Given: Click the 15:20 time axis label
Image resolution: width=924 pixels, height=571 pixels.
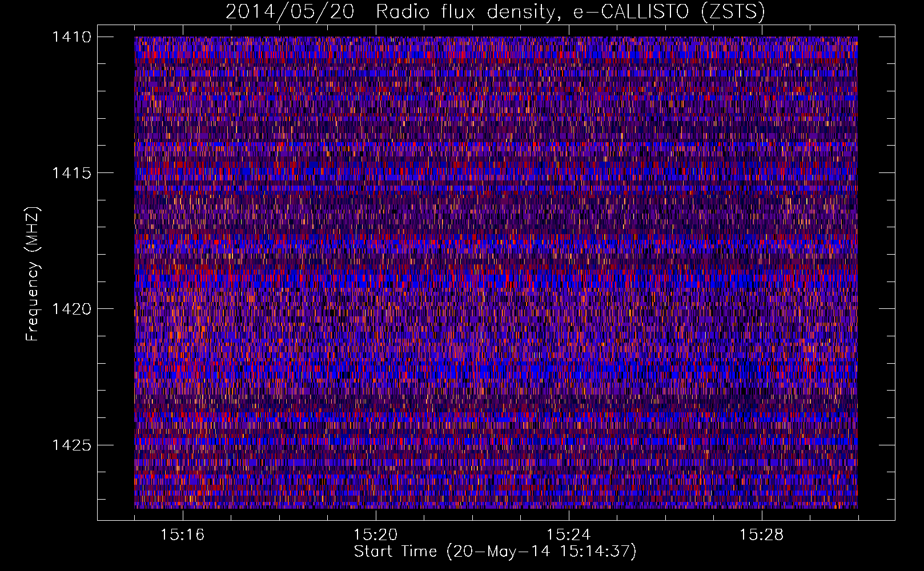Looking at the screenshot, I should click(x=376, y=535).
